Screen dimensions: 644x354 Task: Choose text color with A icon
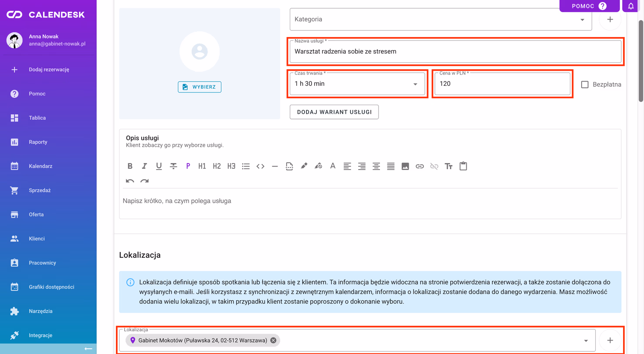tap(333, 166)
